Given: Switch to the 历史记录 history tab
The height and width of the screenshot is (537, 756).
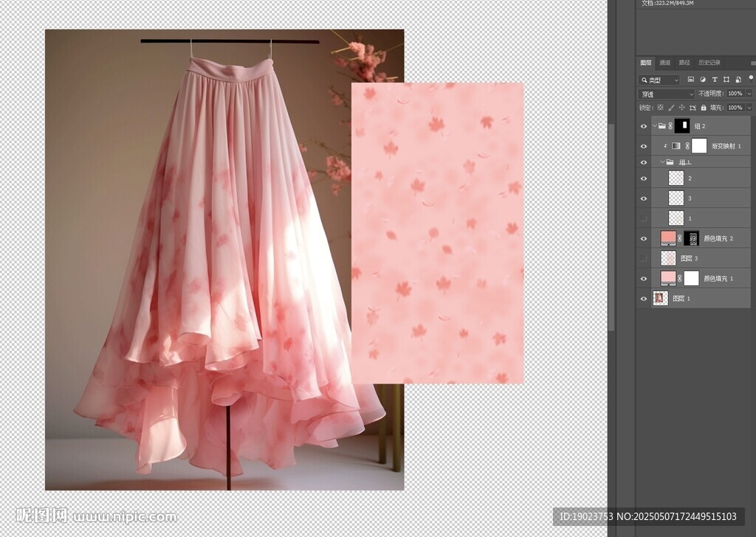Looking at the screenshot, I should point(709,63).
